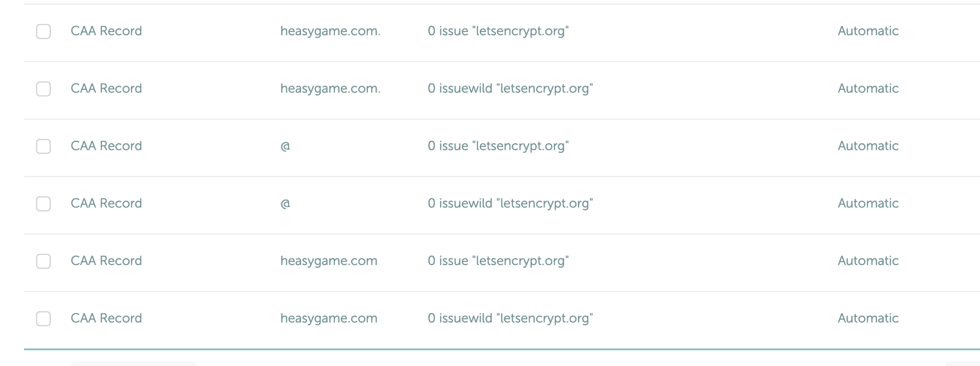This screenshot has width=980, height=366.
Task: Click the @ host of the issuewild record
Action: (x=285, y=204)
